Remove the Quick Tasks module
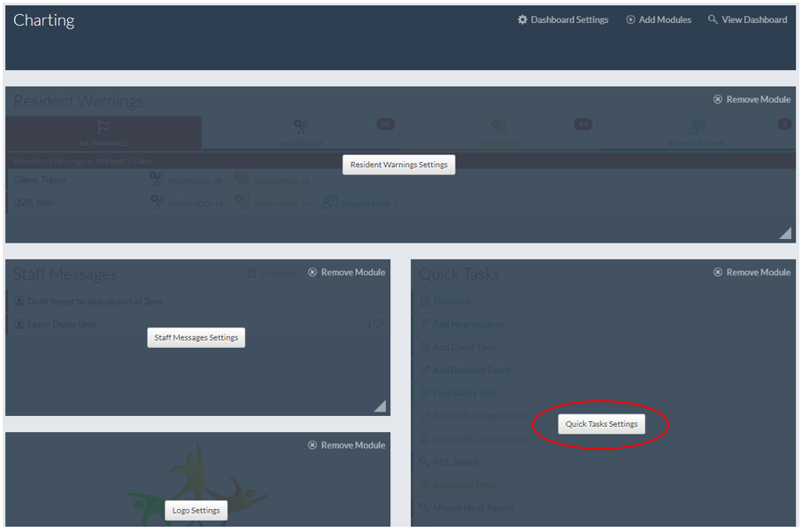 pyautogui.click(x=752, y=273)
